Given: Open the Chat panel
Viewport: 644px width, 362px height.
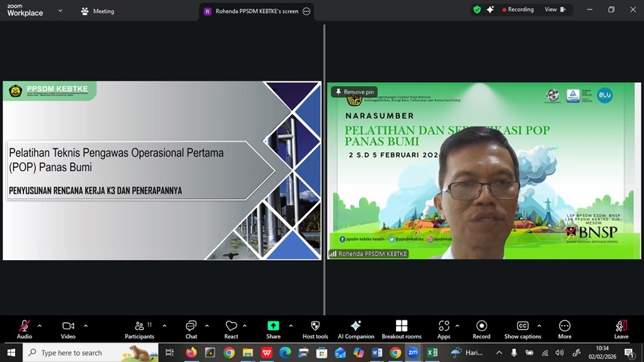Looking at the screenshot, I should pos(191,326).
